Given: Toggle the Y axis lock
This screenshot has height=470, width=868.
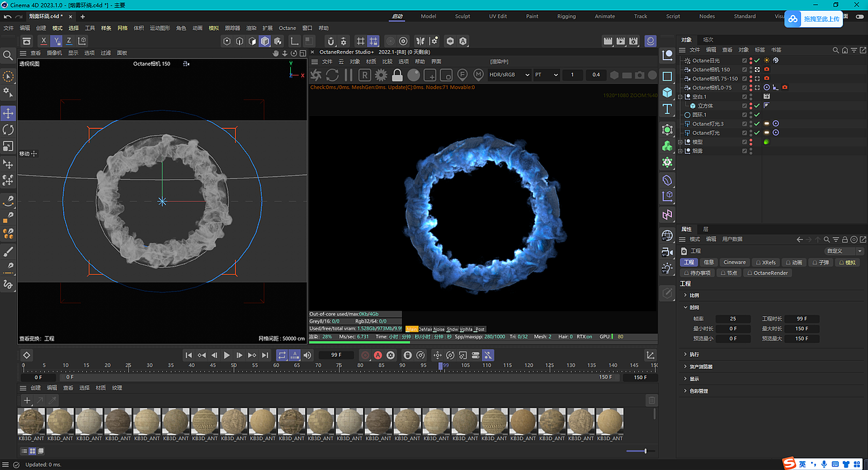Looking at the screenshot, I should point(56,41).
